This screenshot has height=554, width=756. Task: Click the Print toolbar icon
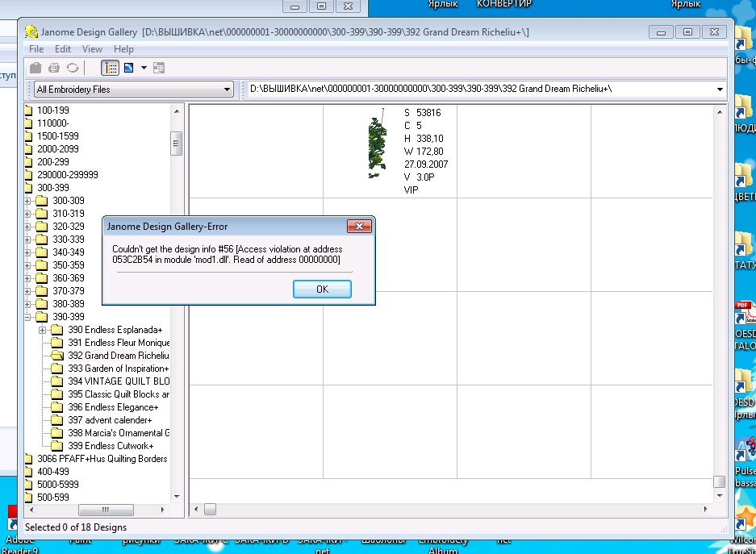(x=54, y=68)
